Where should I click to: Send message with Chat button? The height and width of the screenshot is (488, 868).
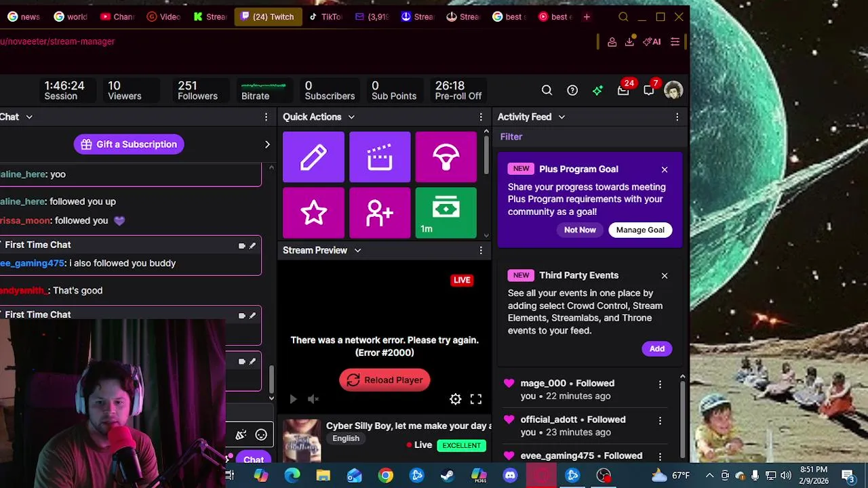pyautogui.click(x=254, y=460)
